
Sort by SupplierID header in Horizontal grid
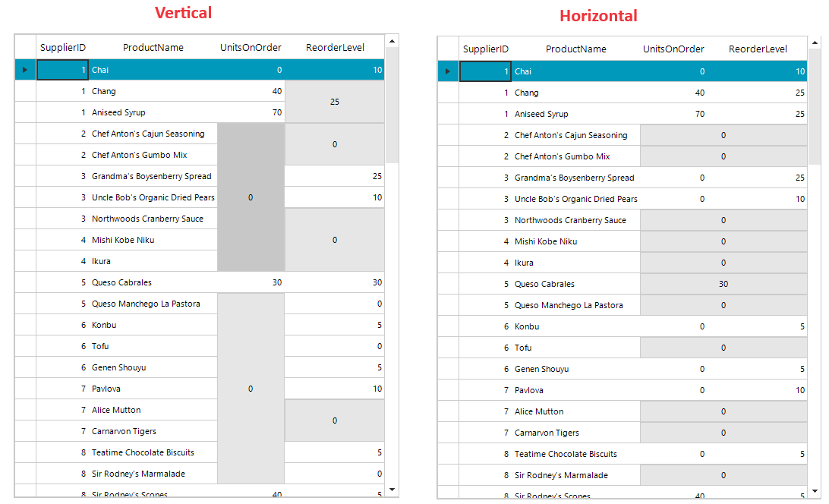point(486,49)
